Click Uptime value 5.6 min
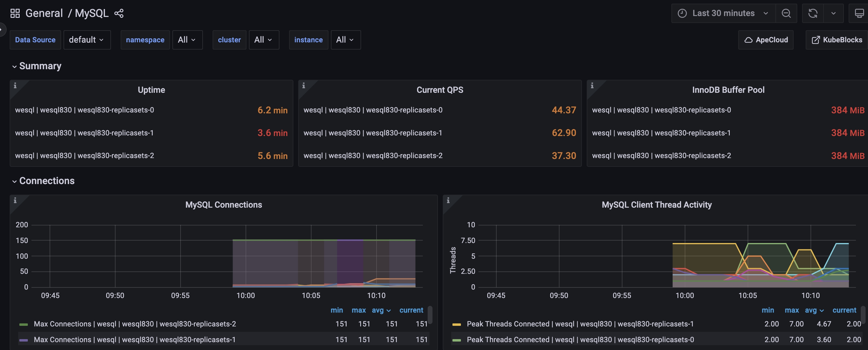 pos(272,156)
